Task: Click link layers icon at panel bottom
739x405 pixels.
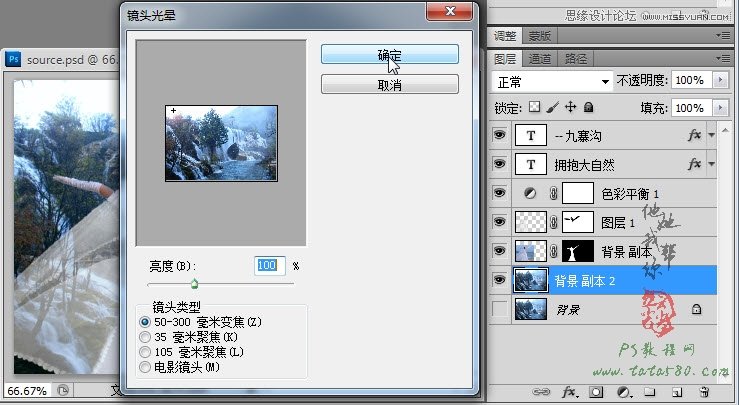Action: click(x=541, y=392)
